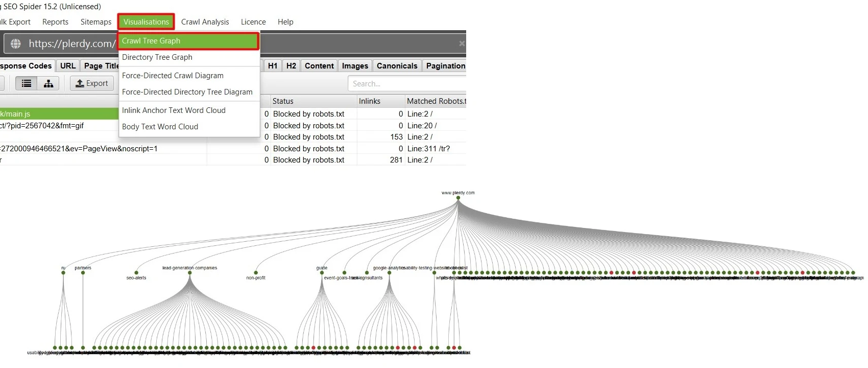Open the Visualisations menu

coord(146,22)
